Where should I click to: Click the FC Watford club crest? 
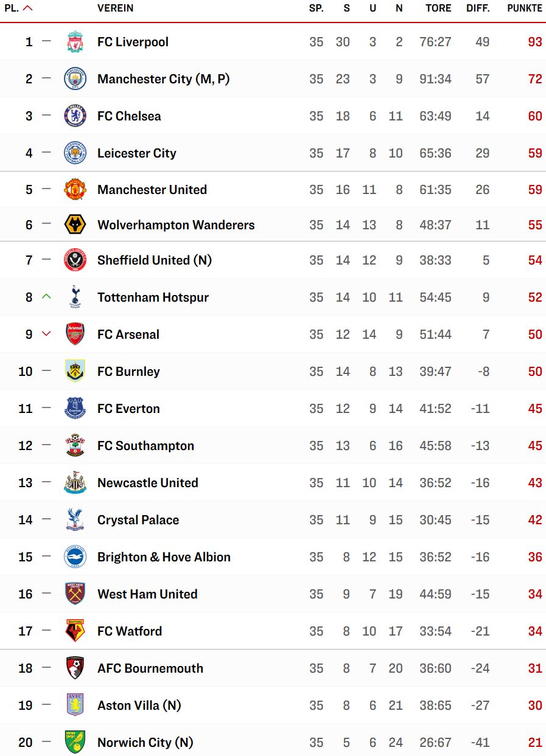(x=75, y=631)
